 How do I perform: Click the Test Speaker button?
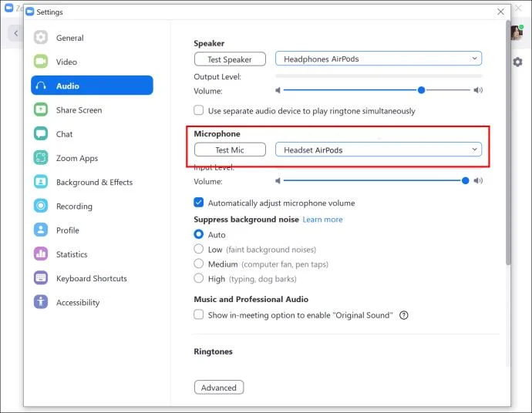(230, 59)
